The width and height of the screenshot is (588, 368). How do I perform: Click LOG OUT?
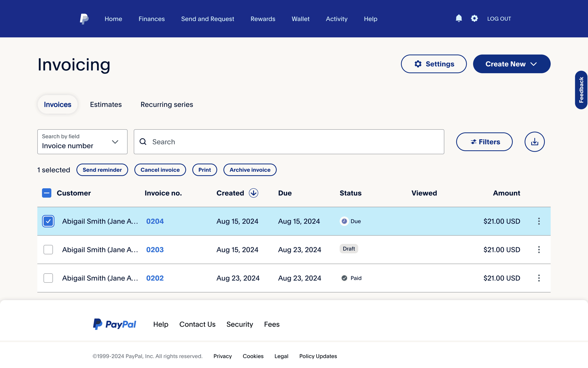pyautogui.click(x=499, y=19)
